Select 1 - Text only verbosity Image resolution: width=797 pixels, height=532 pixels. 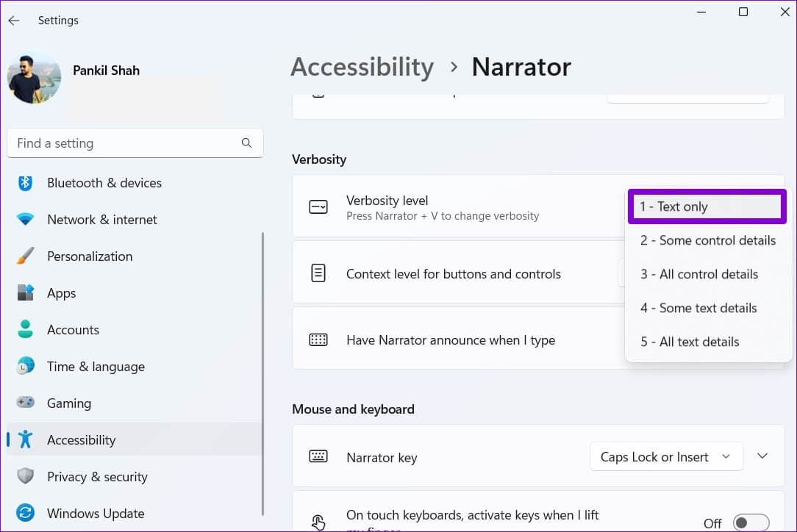[x=707, y=206]
